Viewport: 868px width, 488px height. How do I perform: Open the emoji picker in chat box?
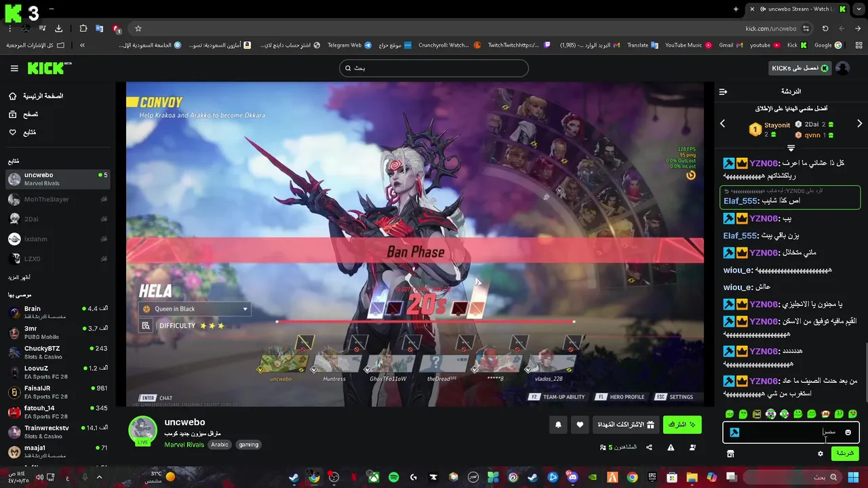coord(848,432)
